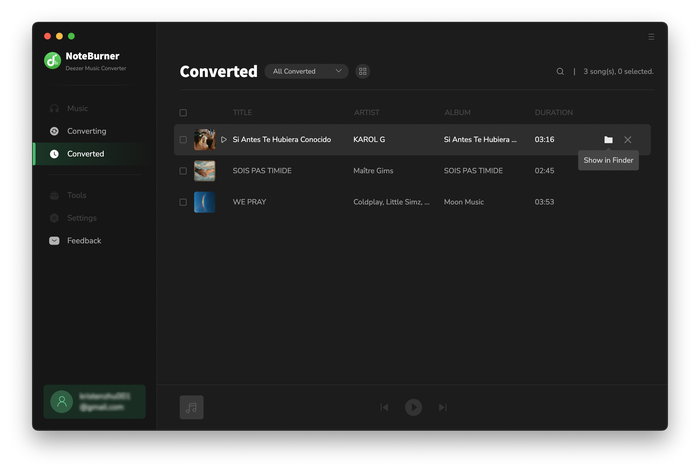
Task: Click the KAROL G album thumbnail
Action: [204, 140]
